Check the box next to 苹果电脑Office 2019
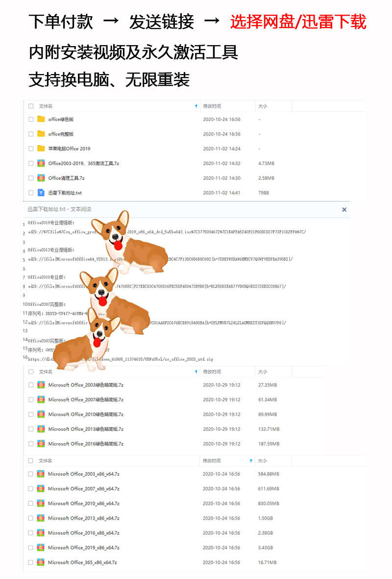Screen dimensions: 392x579 (x=31, y=149)
